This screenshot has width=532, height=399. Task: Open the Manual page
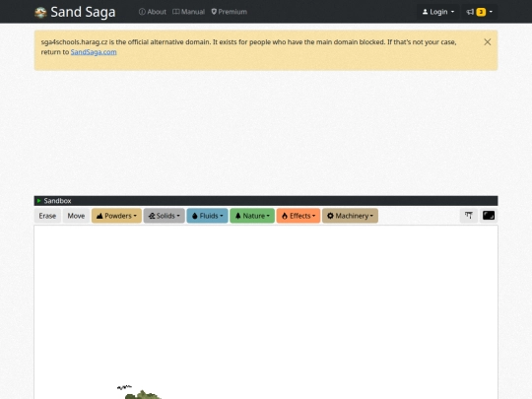point(188,12)
